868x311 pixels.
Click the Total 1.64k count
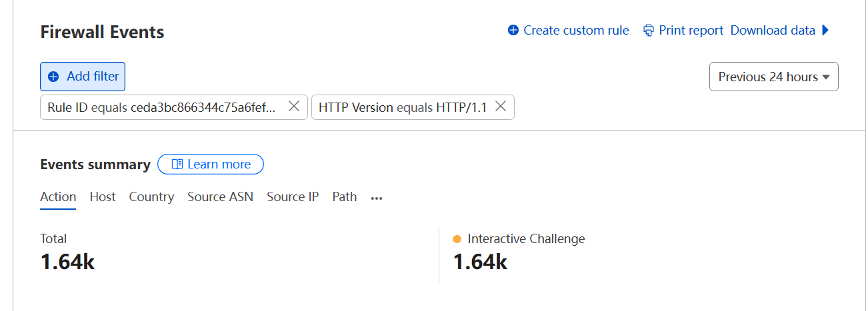pos(67,262)
